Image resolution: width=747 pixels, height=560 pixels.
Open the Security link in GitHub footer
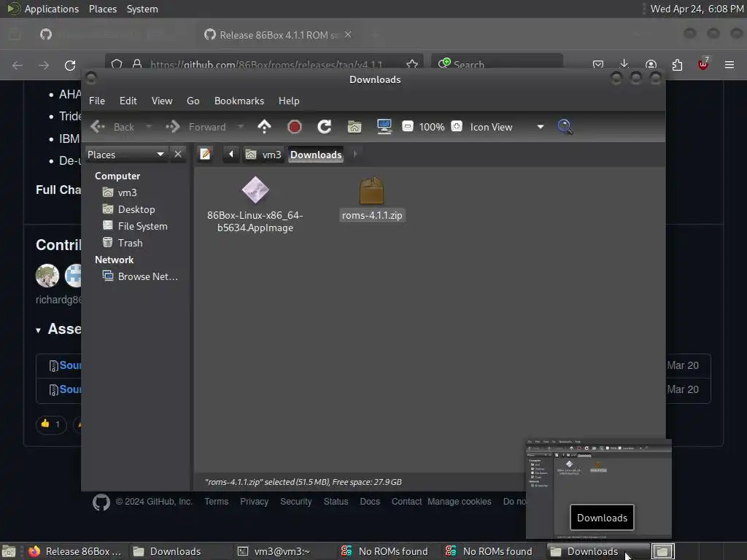[x=296, y=502]
